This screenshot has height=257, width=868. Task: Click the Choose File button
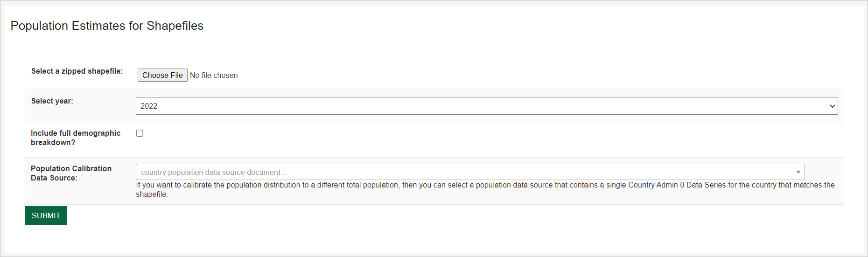coord(162,75)
